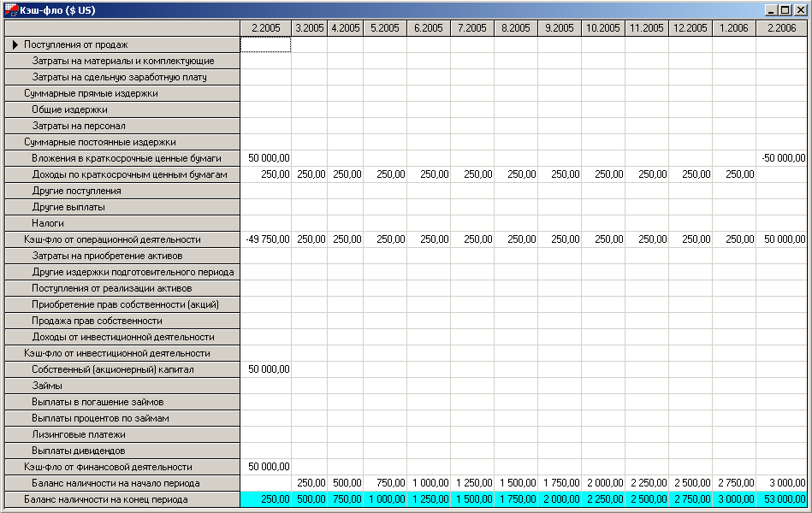Select row 'Кэш-фло от операционной деятельности'

(x=122, y=239)
